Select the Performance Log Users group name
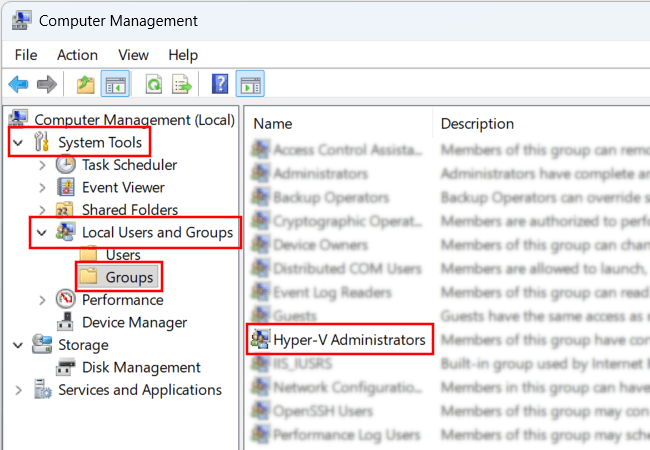The height and width of the screenshot is (450, 650). pos(347,435)
